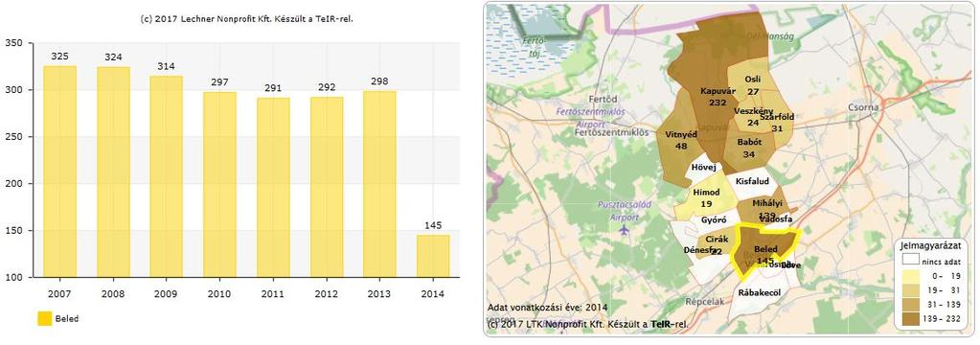Click the Pusztacsalád Airport plane icon

(x=623, y=229)
